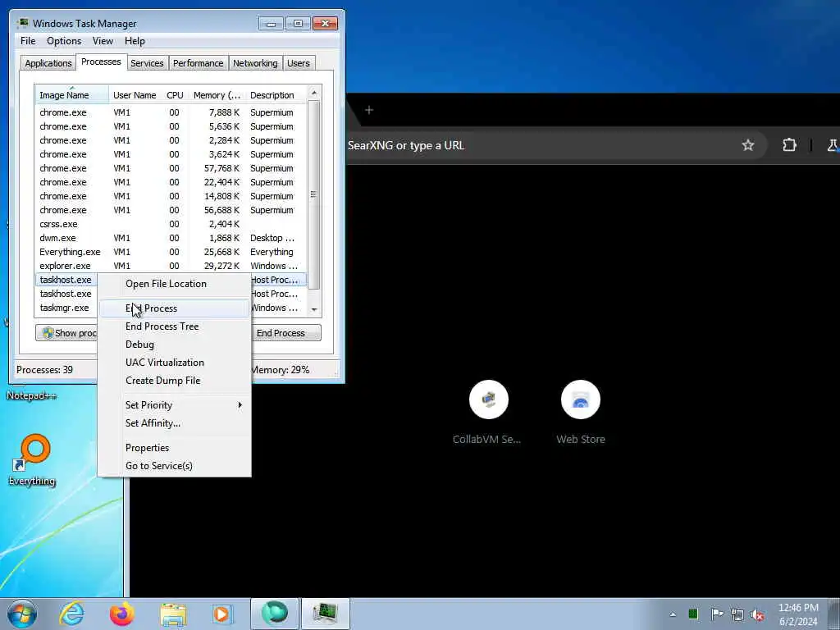
Task: Expand Set Priority submenu
Action: (174, 405)
